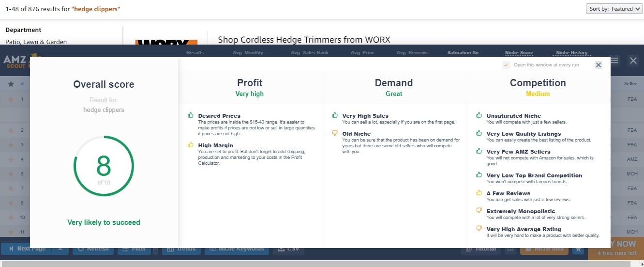644x267 pixels.
Task: Click thumbs-up icon beside Very Low Quality Listings
Action: tap(479, 133)
